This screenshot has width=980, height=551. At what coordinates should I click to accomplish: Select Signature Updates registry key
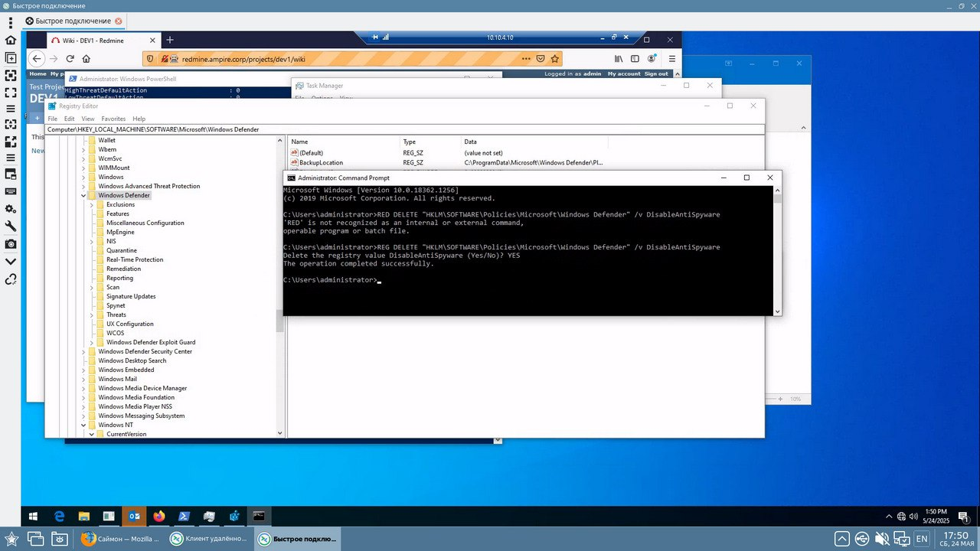click(131, 296)
